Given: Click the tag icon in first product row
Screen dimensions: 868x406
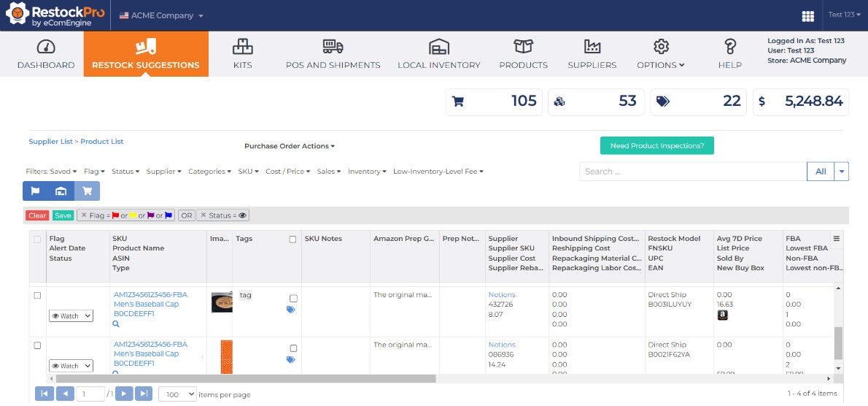Looking at the screenshot, I should pos(291,310).
